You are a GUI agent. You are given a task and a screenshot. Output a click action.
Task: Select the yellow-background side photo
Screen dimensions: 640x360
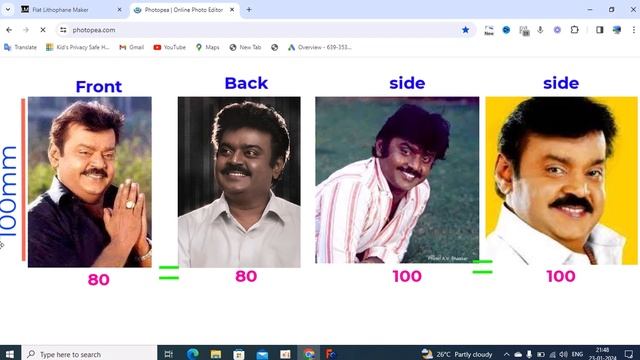[561, 180]
